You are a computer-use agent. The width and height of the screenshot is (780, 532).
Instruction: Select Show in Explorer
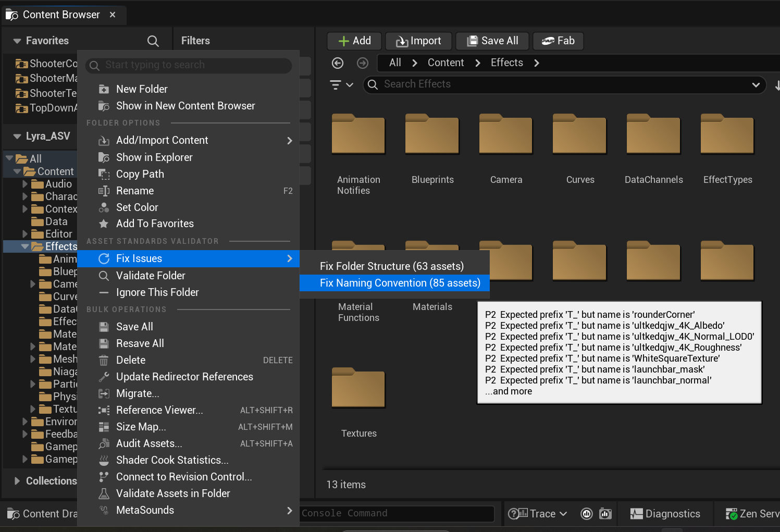189,157
